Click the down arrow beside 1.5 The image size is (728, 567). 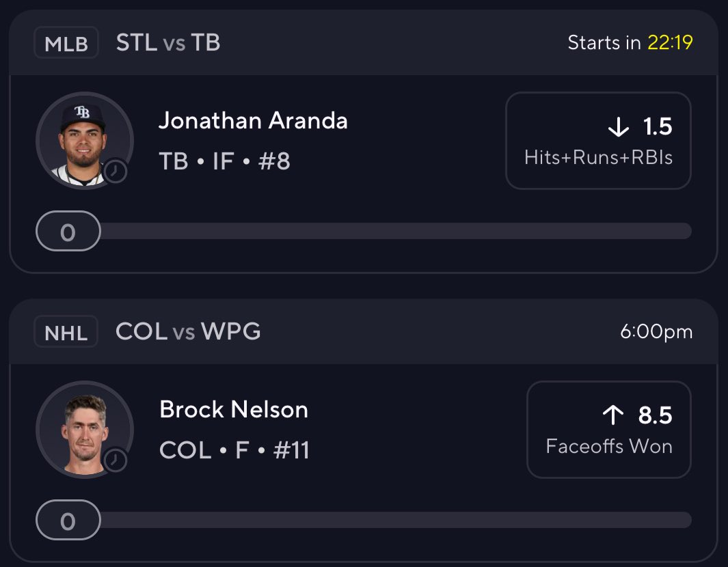click(x=618, y=127)
